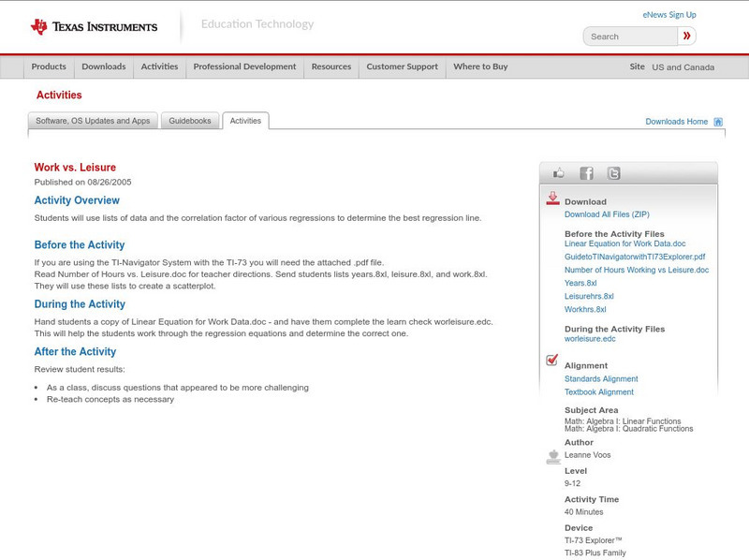The image size is (749, 560).
Task: Click inside the Search field
Action: pyautogui.click(x=630, y=37)
